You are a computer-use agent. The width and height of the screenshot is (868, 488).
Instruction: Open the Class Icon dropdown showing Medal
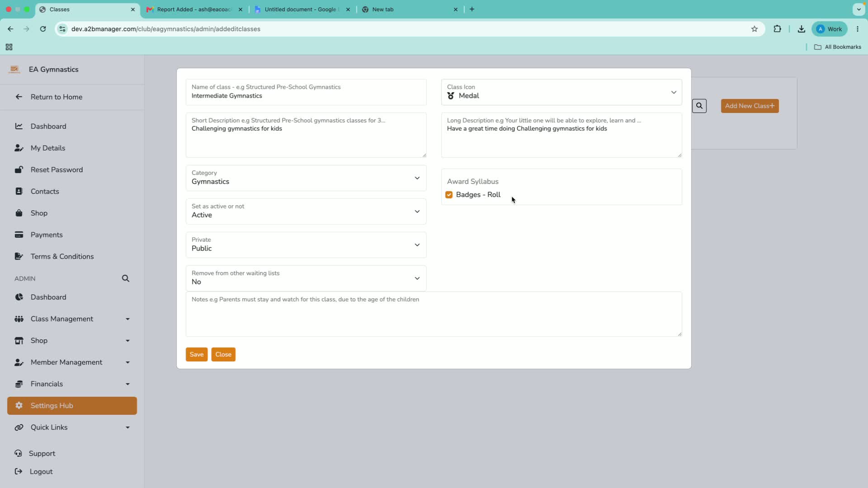click(x=561, y=92)
